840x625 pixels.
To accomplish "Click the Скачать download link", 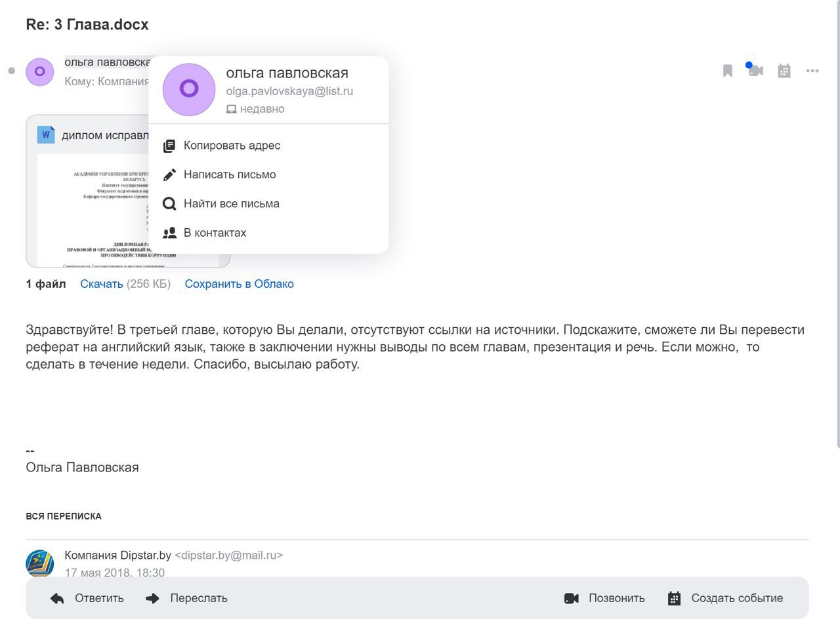I will click(102, 284).
